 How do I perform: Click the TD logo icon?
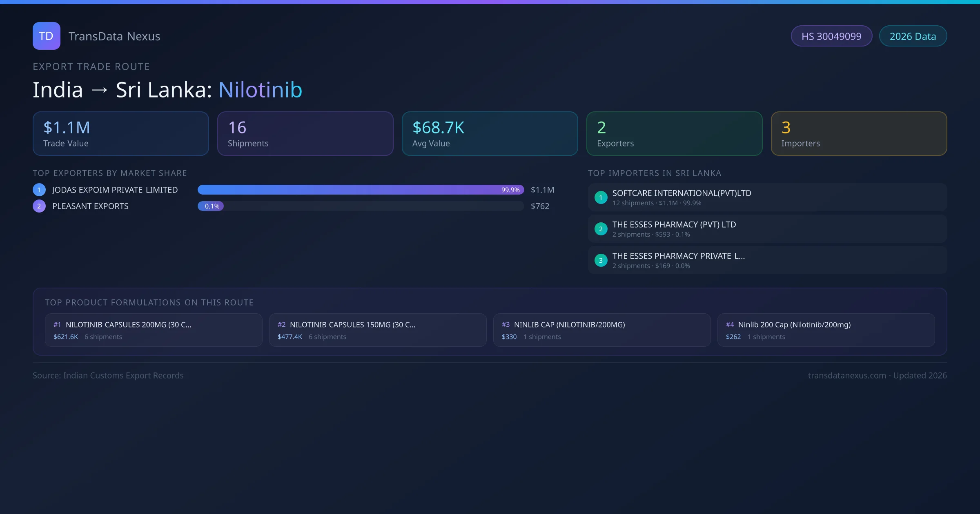point(46,36)
